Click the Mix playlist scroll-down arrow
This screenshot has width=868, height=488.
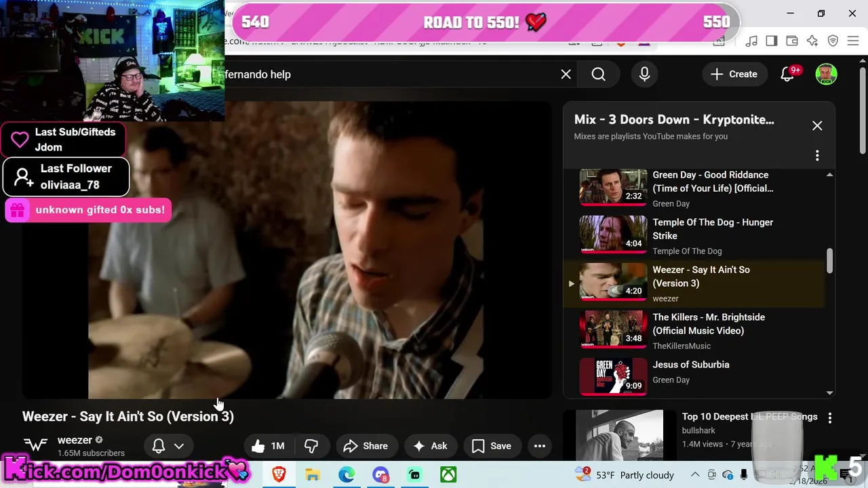829,392
